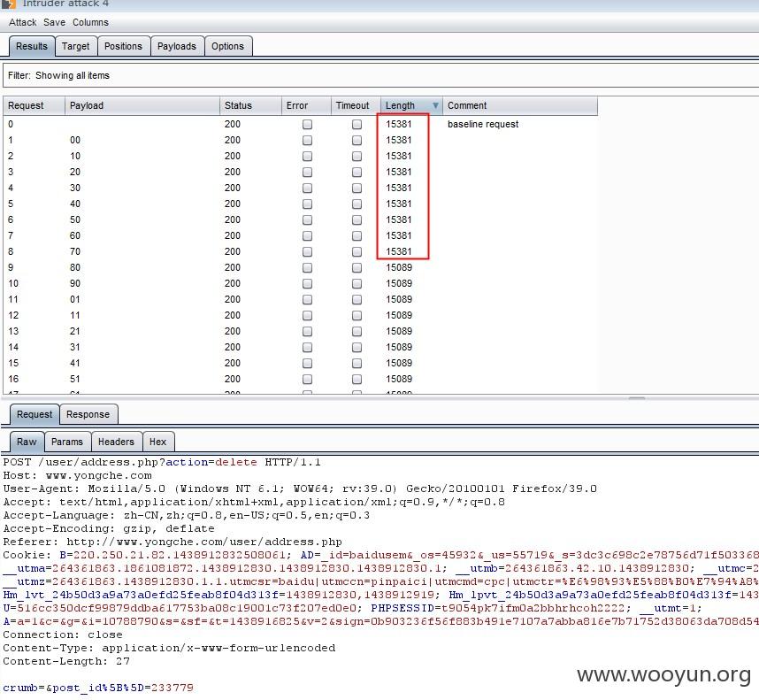The image size is (759, 700).
Task: Click length 15089 for request 13
Action: (399, 331)
